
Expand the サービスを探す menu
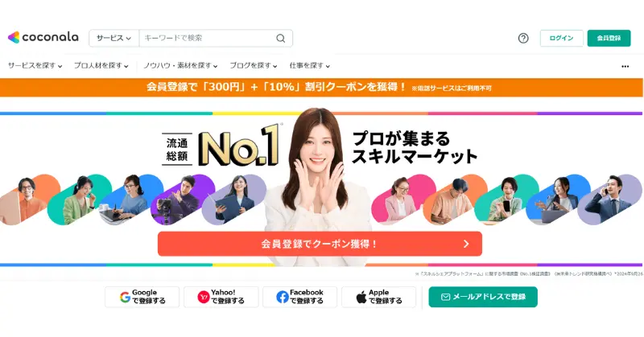(35, 66)
